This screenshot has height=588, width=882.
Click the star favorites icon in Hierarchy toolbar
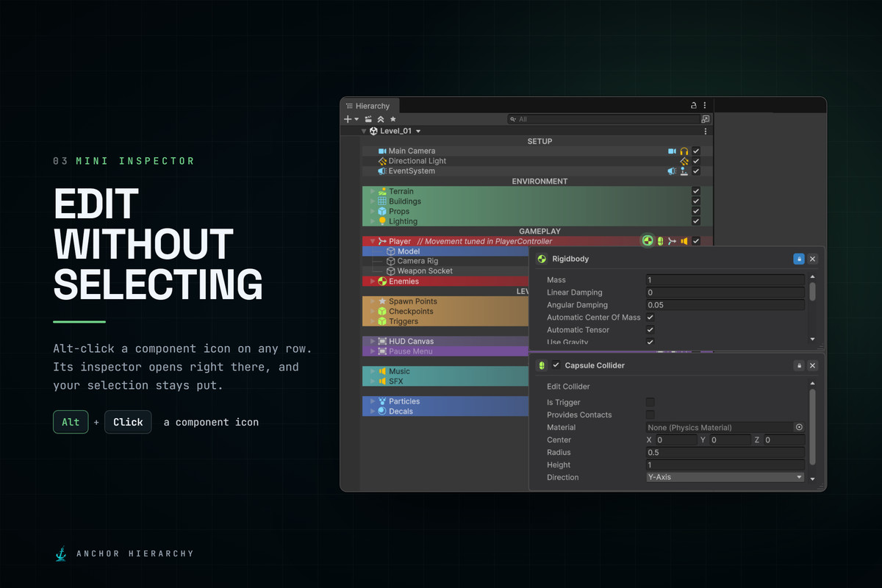393,119
